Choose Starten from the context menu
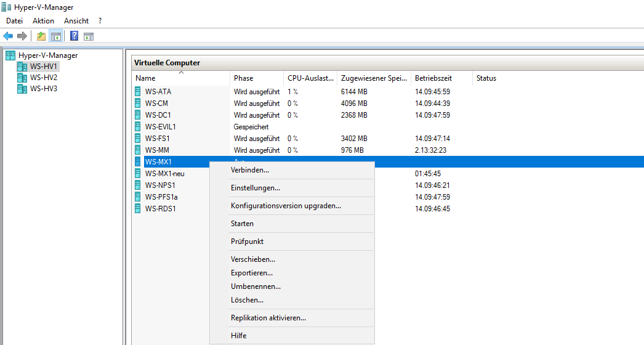Screen dimensions: 644x345 292,224
